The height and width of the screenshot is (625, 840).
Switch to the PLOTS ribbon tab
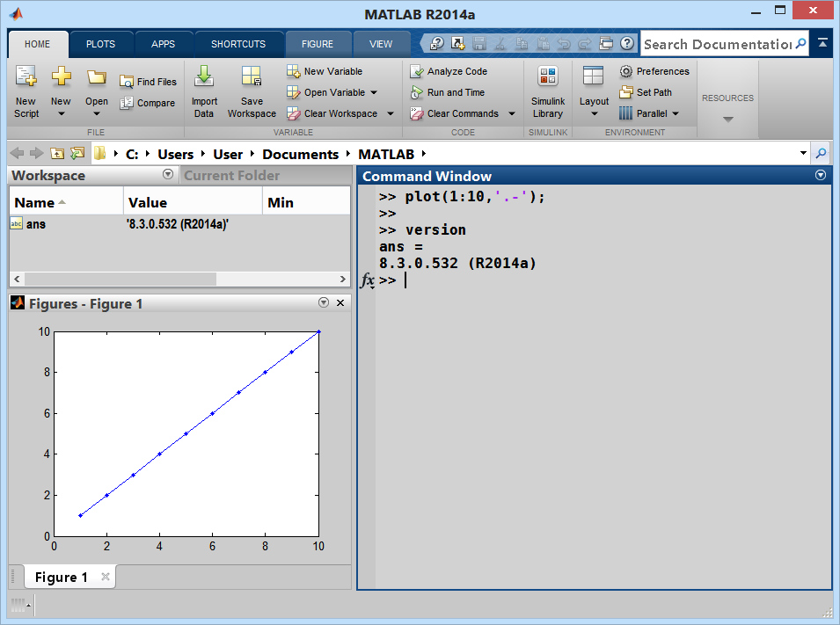pos(100,43)
